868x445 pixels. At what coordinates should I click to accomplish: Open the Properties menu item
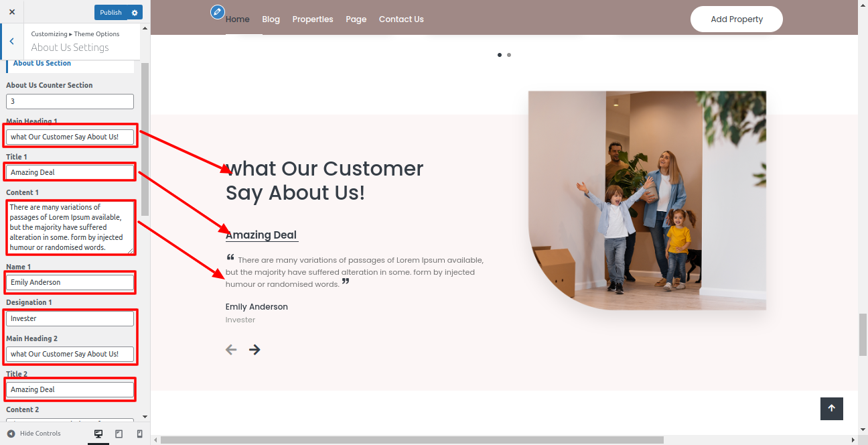click(x=313, y=19)
